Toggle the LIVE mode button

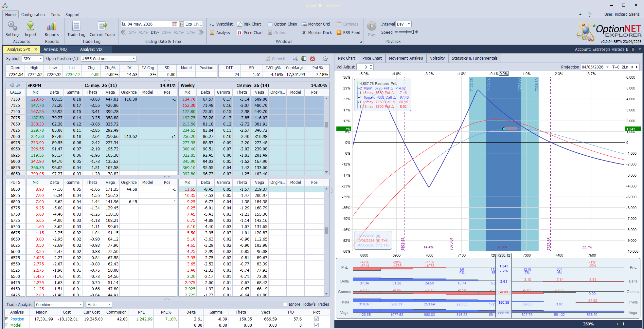coord(198,24)
